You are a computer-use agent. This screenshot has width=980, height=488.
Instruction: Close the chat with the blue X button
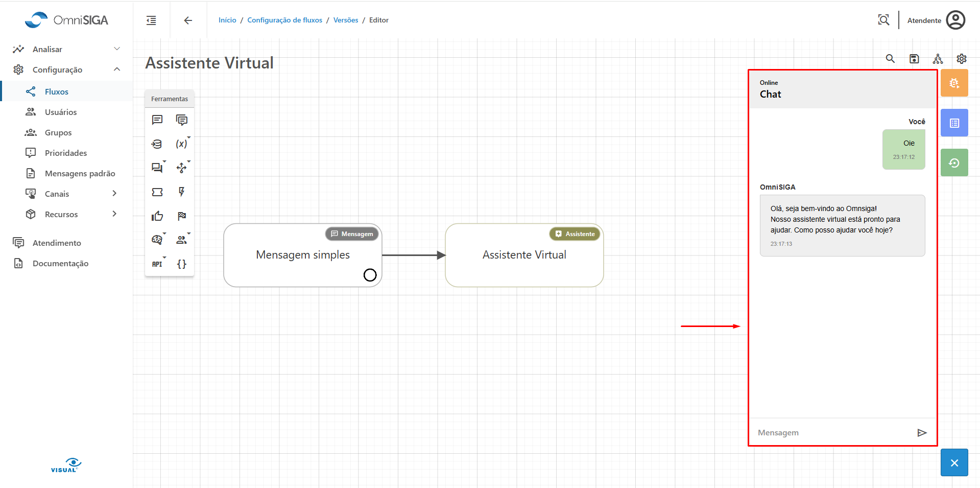pyautogui.click(x=954, y=463)
